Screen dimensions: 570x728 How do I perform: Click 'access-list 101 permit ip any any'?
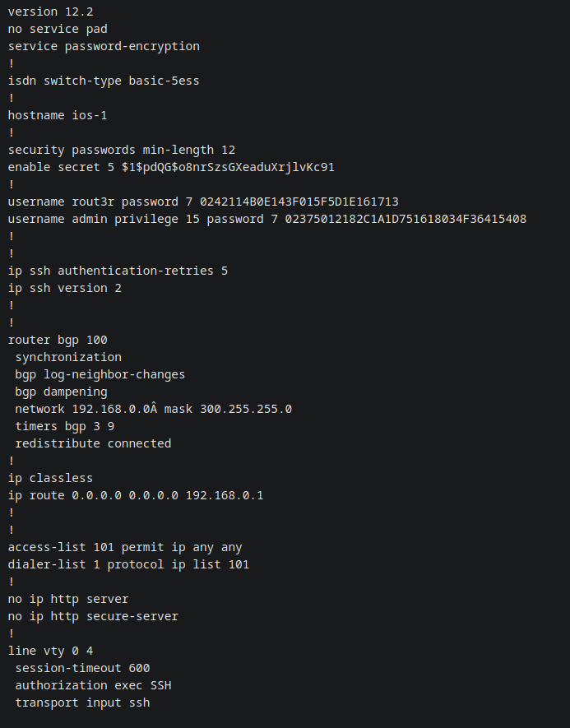coord(125,547)
